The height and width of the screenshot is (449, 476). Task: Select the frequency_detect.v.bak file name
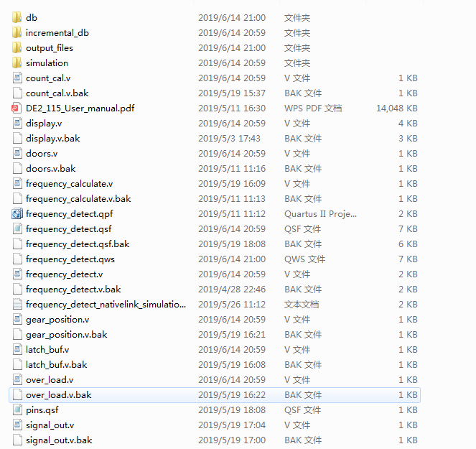tap(73, 290)
